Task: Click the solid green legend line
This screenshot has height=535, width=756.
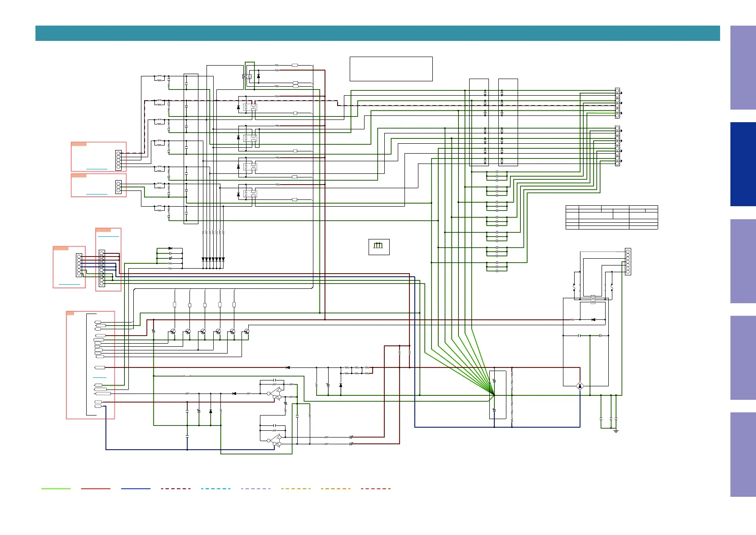Action: pyautogui.click(x=56, y=488)
